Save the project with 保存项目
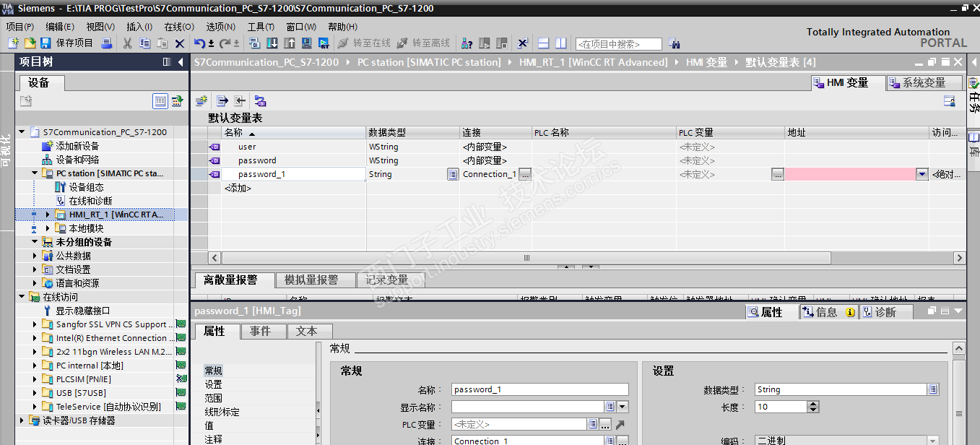Screen dimensions: 980x445 coord(67,43)
